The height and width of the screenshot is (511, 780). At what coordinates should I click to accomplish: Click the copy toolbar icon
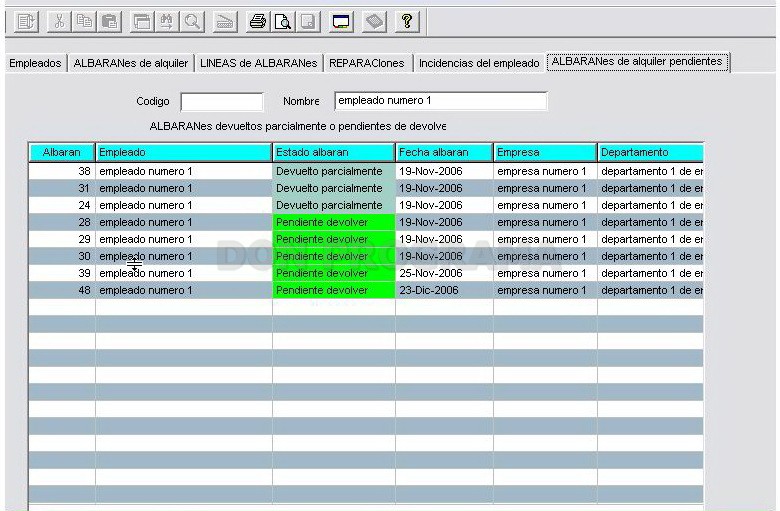(x=84, y=22)
